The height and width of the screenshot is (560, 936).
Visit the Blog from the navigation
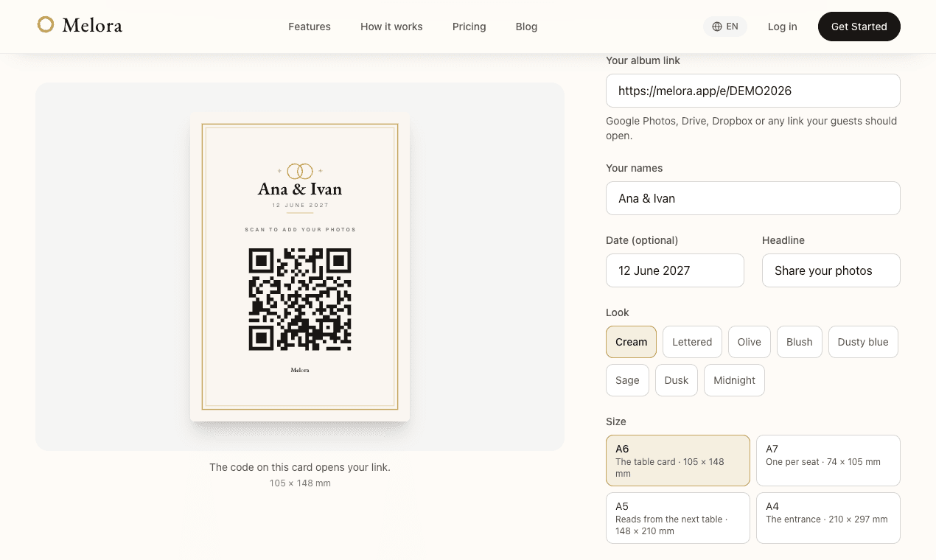(526, 27)
